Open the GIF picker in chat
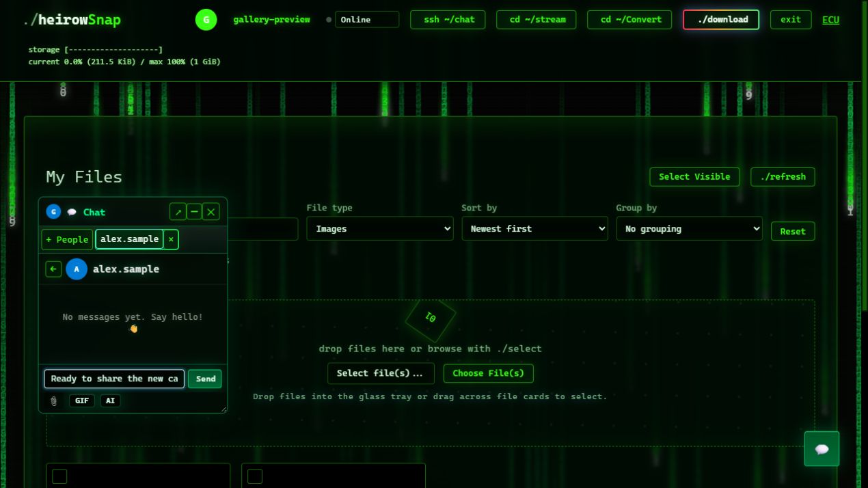 click(82, 401)
